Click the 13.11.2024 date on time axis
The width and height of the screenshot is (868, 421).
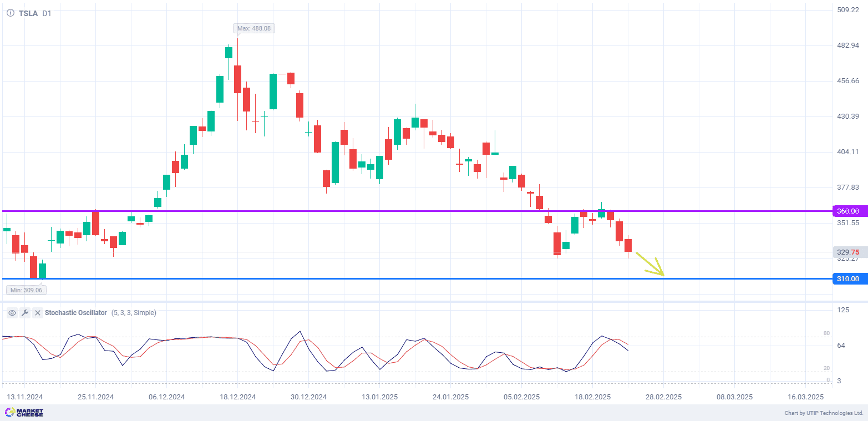coord(24,397)
